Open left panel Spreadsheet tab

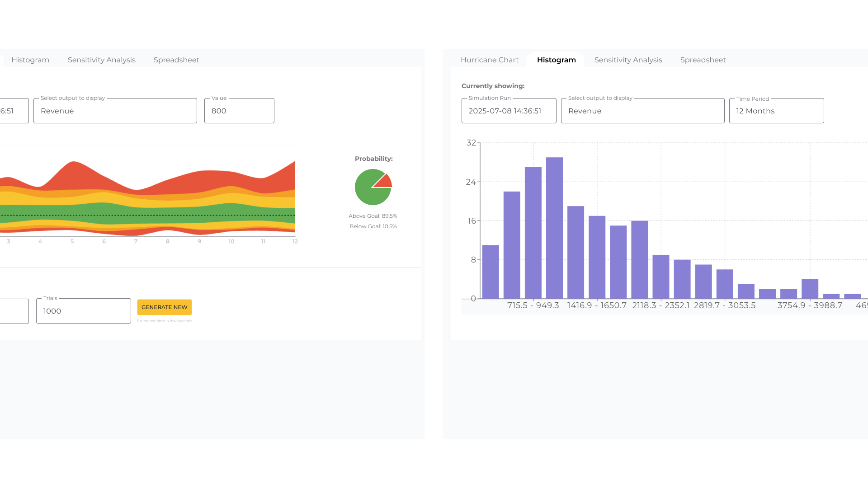tap(176, 60)
